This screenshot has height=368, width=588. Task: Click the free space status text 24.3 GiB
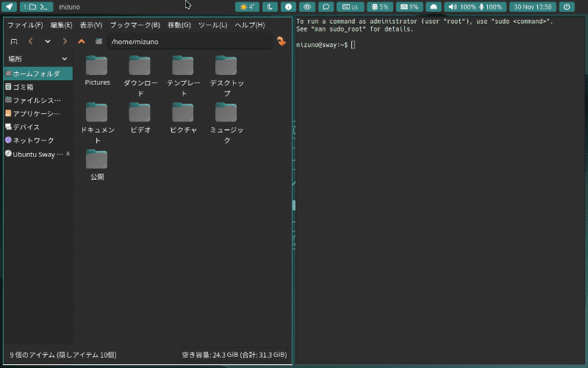pyautogui.click(x=234, y=355)
